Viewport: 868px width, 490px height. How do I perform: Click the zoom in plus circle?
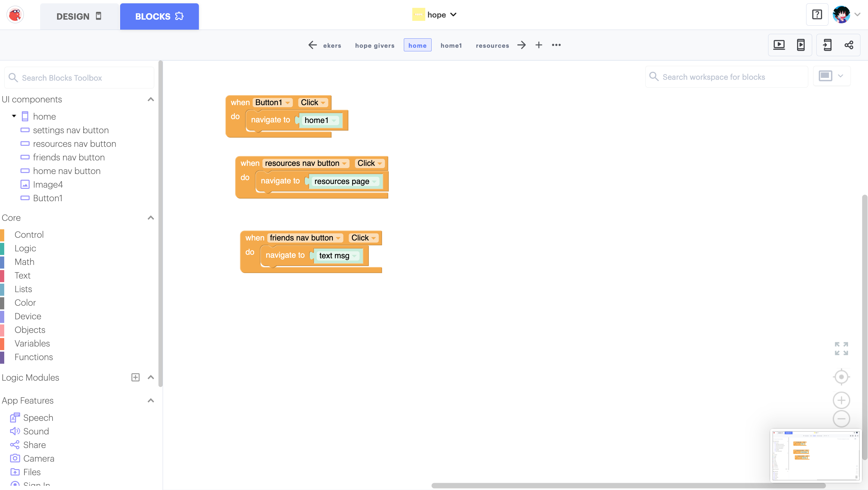pos(841,400)
